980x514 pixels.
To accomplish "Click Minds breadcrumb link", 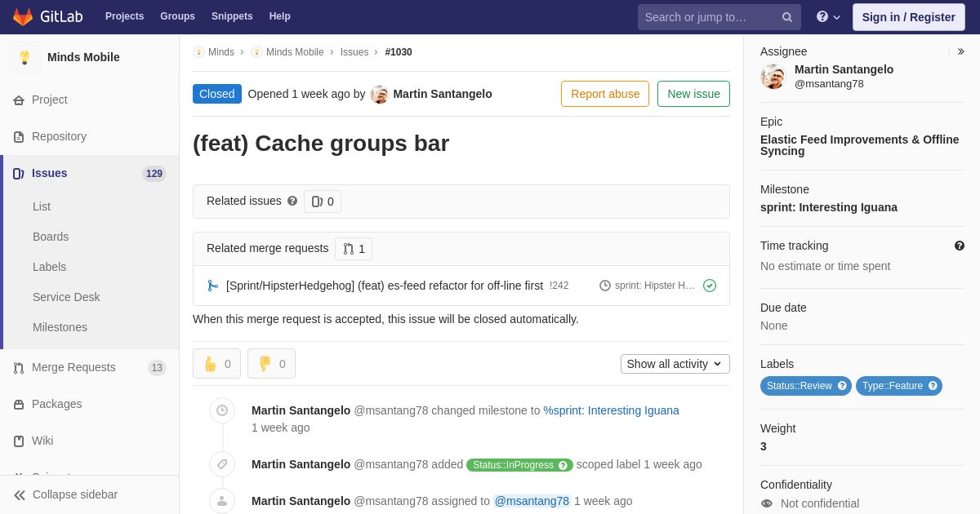I will point(220,52).
